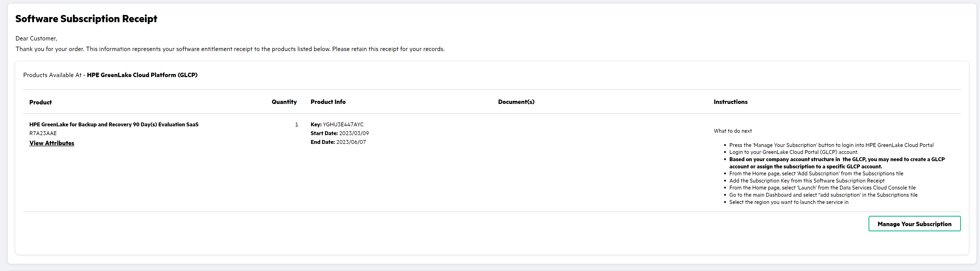Image resolution: width=980 pixels, height=271 pixels.
Task: Click the Product Info column header
Action: (328, 102)
